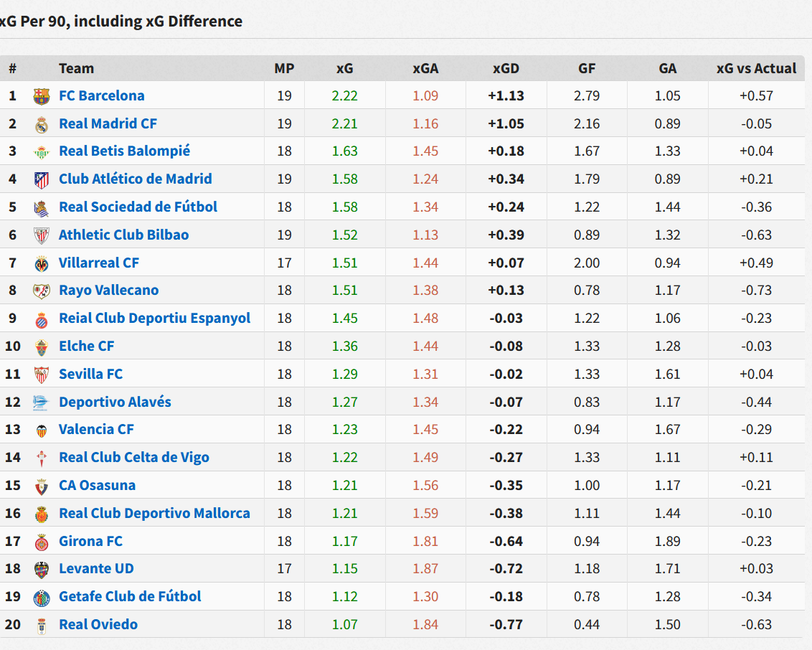Click Barcelona's xG value 2.22
This screenshot has height=650, width=812.
click(x=345, y=96)
